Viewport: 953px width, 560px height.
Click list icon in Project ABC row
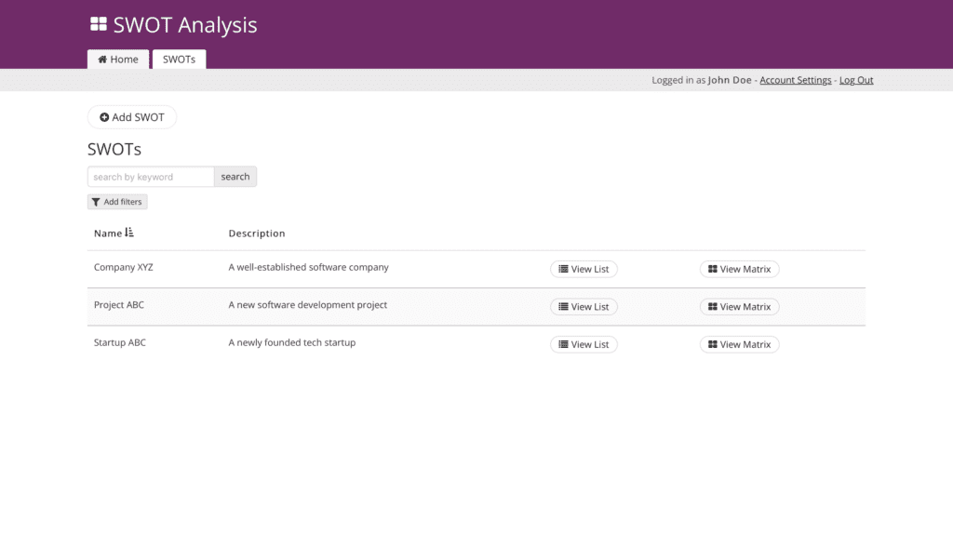pyautogui.click(x=563, y=307)
